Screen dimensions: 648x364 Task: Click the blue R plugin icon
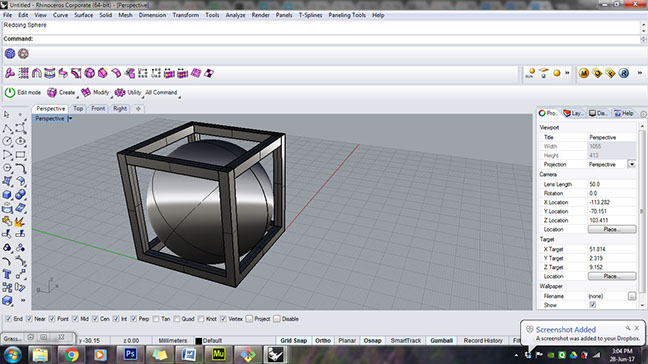click(x=624, y=73)
